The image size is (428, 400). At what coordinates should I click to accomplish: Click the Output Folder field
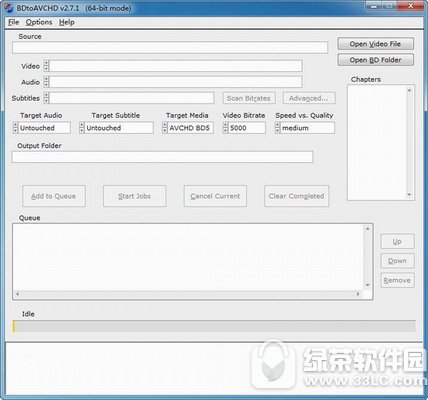click(162, 157)
